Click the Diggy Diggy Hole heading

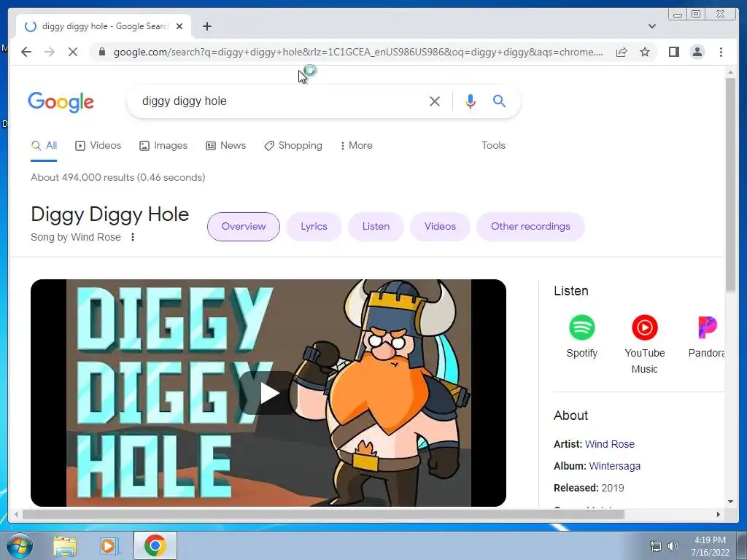pyautogui.click(x=110, y=215)
